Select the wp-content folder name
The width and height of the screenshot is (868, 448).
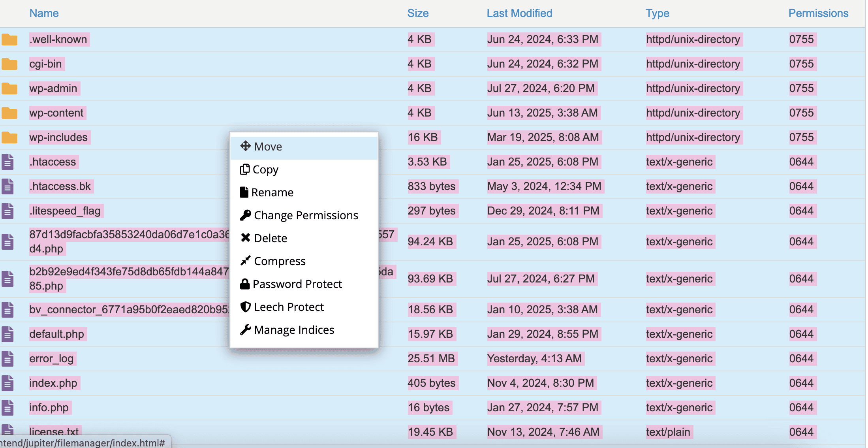(x=56, y=113)
